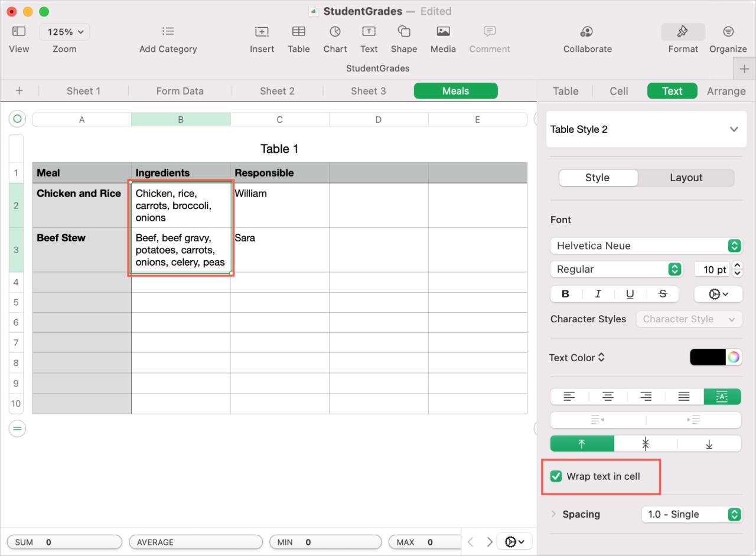This screenshot has height=556, width=756.
Task: Click the AVERAGE status bar pill
Action: point(195,542)
